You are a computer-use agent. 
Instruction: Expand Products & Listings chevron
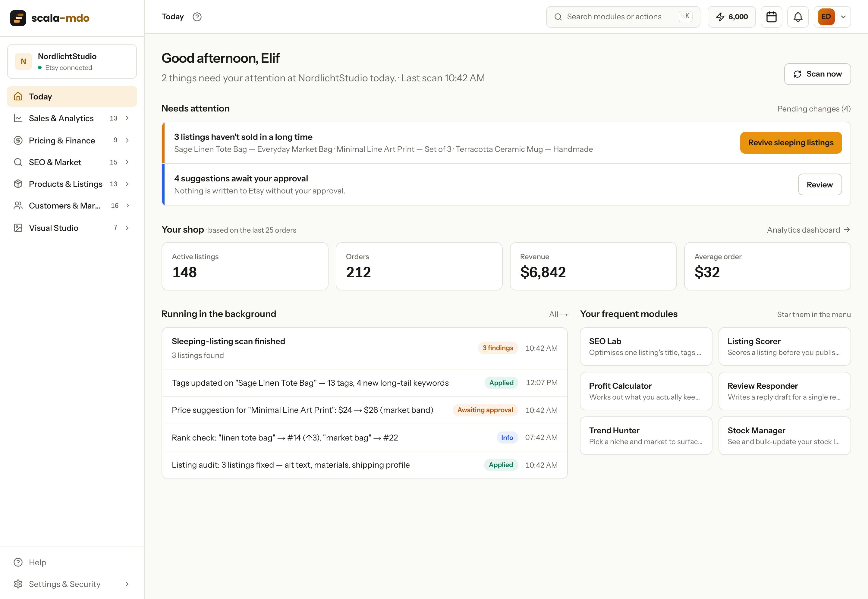point(127,184)
